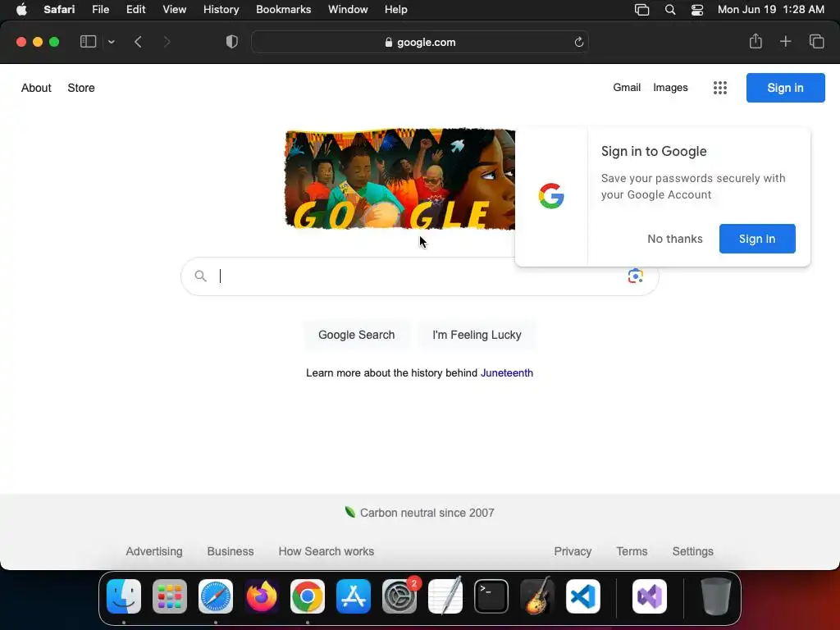This screenshot has height=630, width=840.
Task: Click the top-right Sign in button
Action: [785, 88]
